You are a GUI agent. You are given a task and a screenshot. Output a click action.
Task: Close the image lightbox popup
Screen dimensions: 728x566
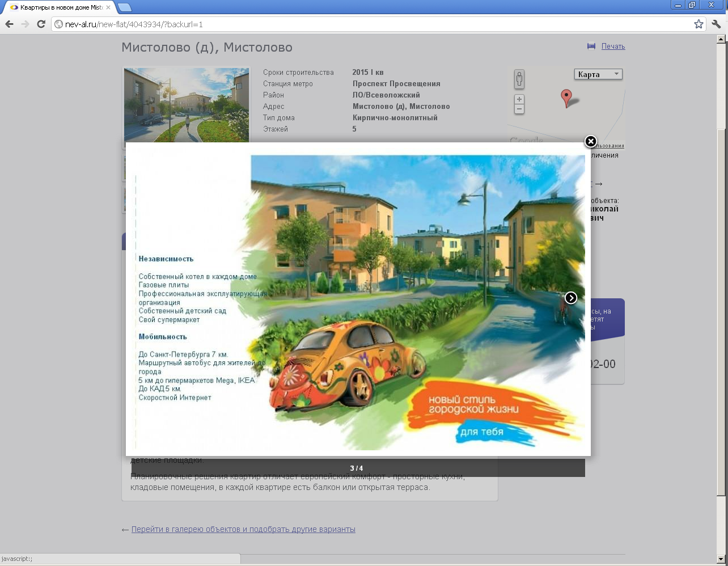[590, 141]
